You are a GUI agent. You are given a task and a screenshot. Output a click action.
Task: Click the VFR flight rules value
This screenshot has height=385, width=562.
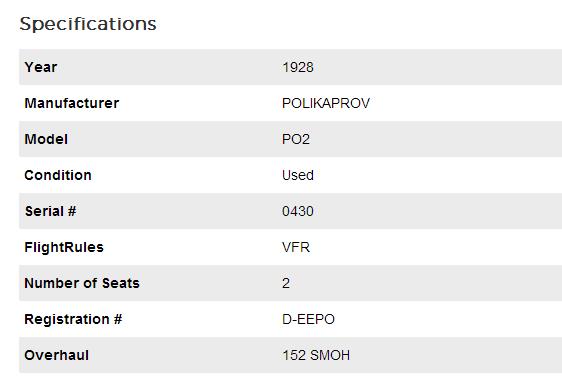[296, 247]
